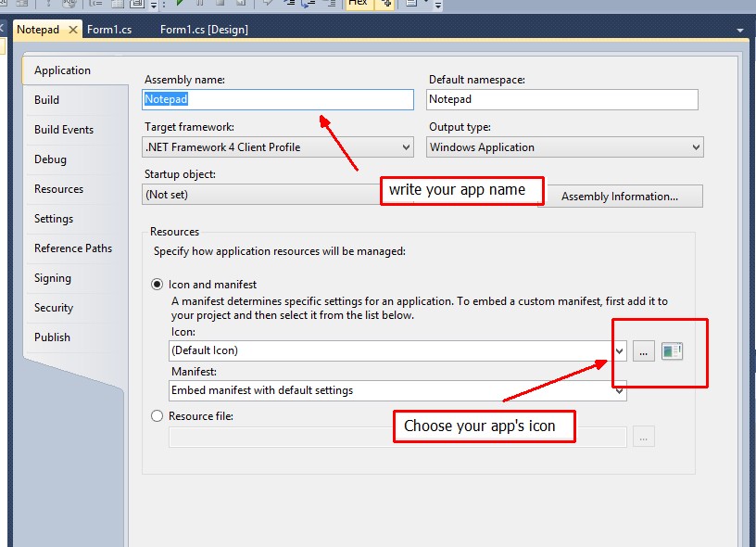Expand the Startup object dropdown
The height and width of the screenshot is (547, 756).
(261, 195)
